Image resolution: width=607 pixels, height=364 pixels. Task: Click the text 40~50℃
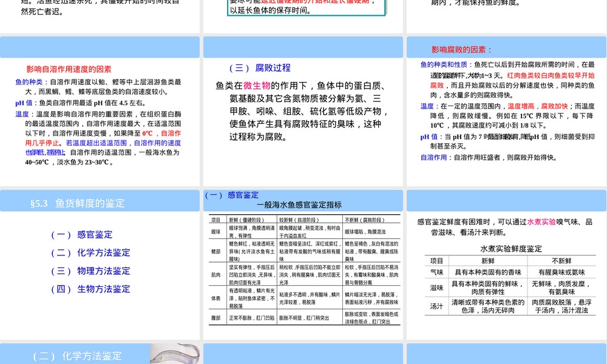(37, 163)
